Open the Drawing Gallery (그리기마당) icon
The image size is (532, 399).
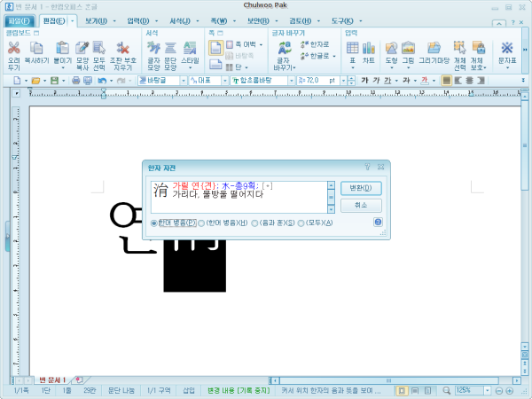click(x=434, y=48)
